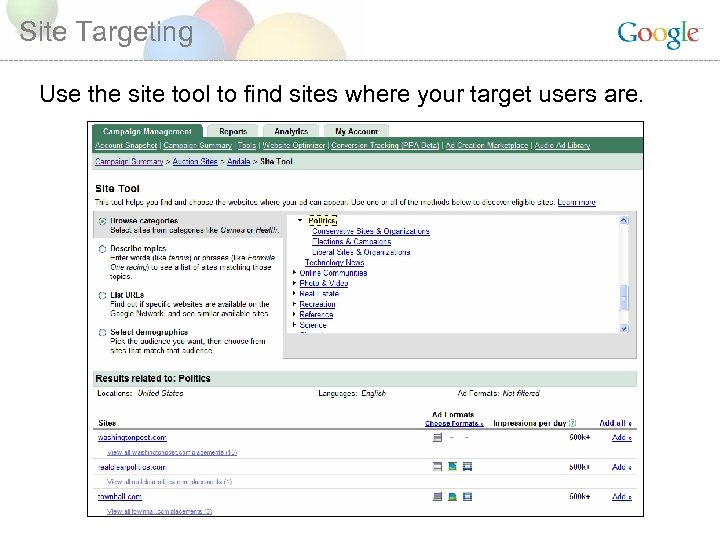
Task: Add realclearpolitics.com to sites
Action: tap(622, 467)
